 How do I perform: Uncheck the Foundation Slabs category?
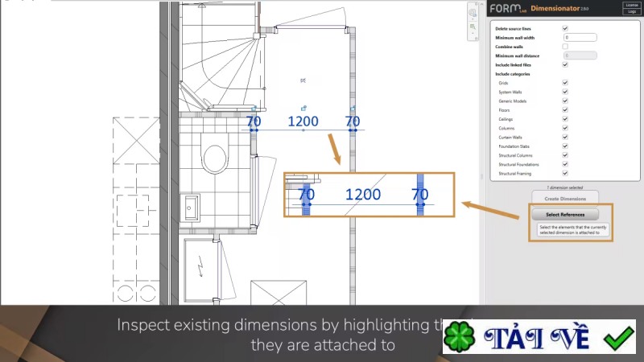[565, 146]
